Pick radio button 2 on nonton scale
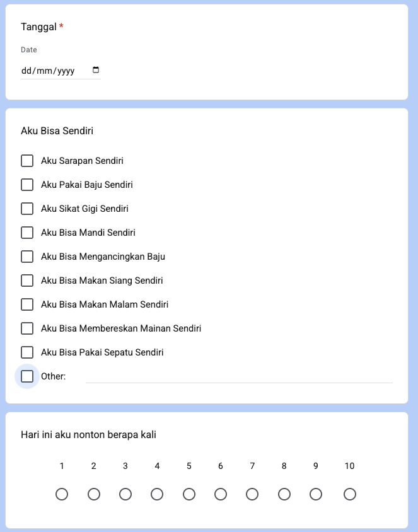The width and height of the screenshot is (418, 532). click(94, 494)
